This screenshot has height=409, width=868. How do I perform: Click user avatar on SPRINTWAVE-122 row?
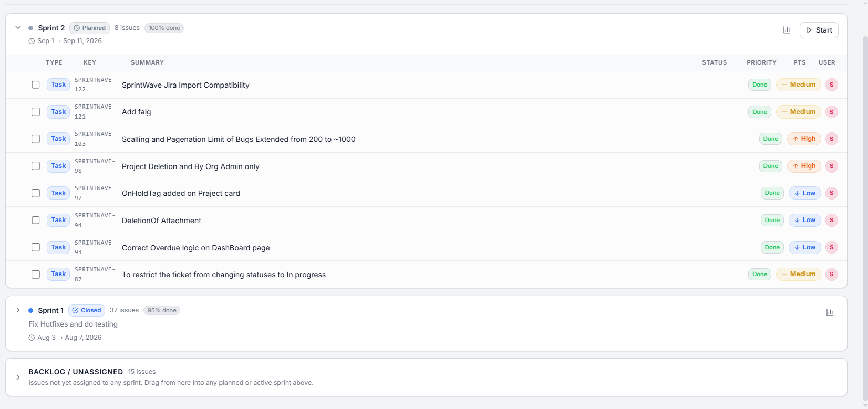(831, 85)
